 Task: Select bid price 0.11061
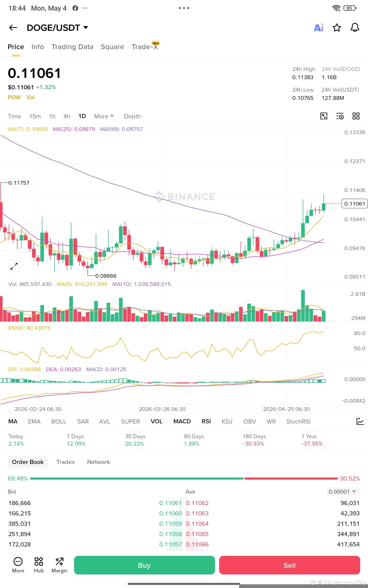click(x=170, y=503)
